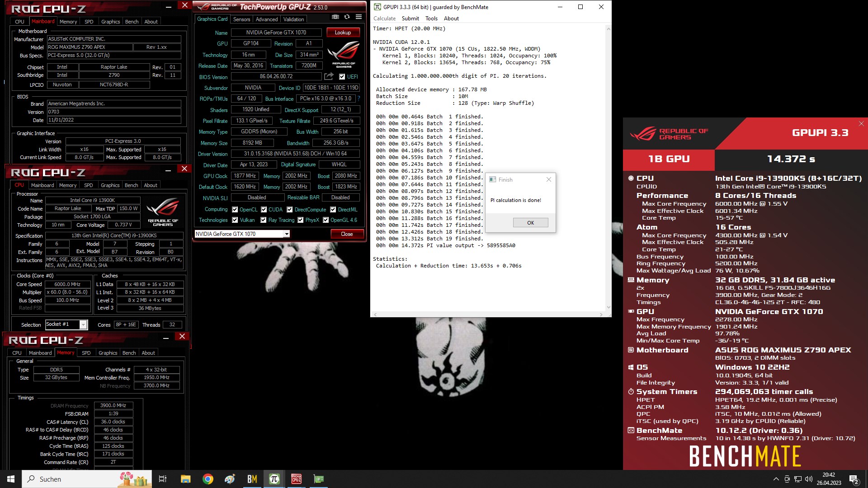Viewport: 868px width, 488px height.
Task: Toggle the PhysX checkbox
Action: [x=301, y=220]
